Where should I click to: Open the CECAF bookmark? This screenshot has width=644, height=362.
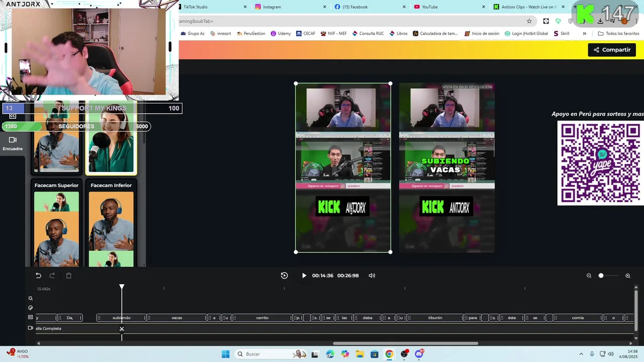tap(305, 34)
